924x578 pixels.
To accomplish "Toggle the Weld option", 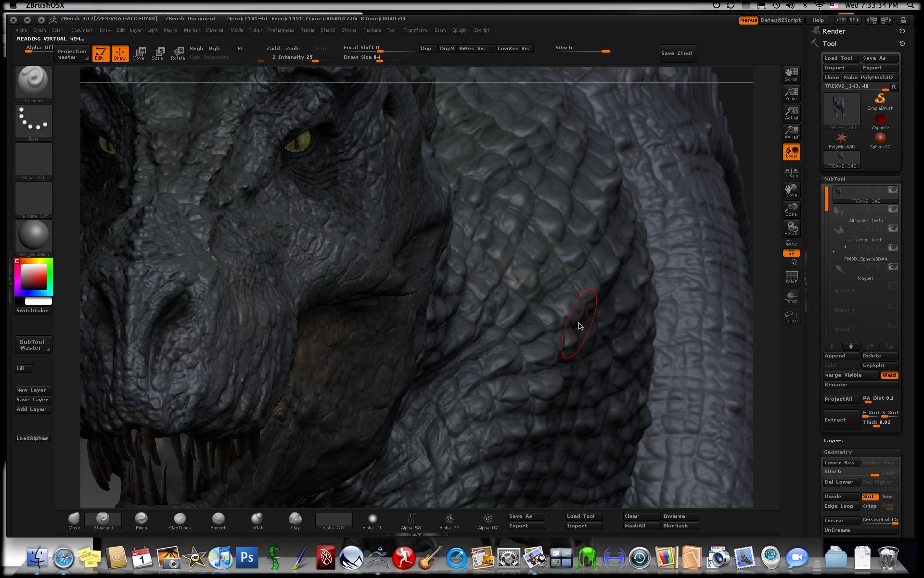I will 889,375.
